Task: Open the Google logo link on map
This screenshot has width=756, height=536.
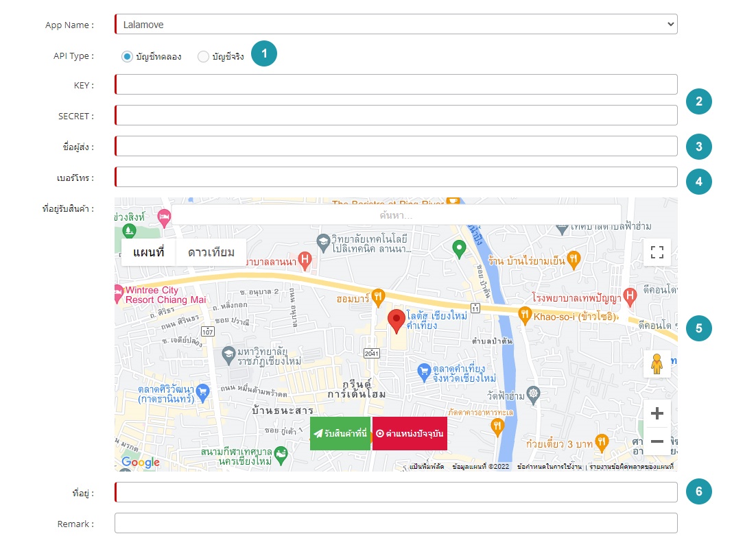Action: coord(141,463)
